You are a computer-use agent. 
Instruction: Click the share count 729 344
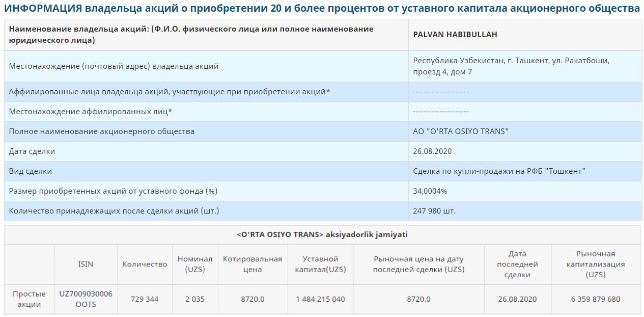pyautogui.click(x=145, y=299)
